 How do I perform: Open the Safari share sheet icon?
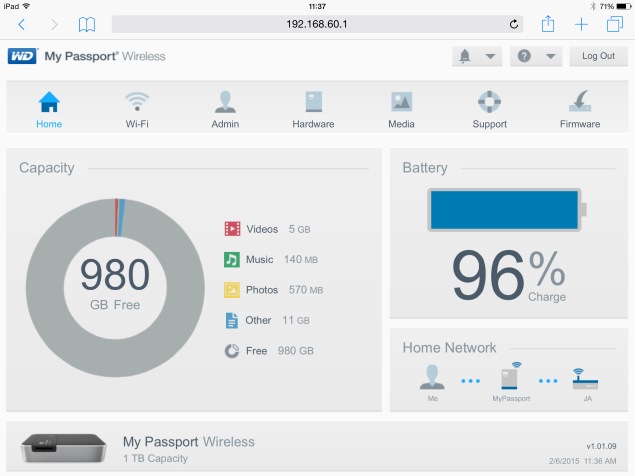pos(548,24)
